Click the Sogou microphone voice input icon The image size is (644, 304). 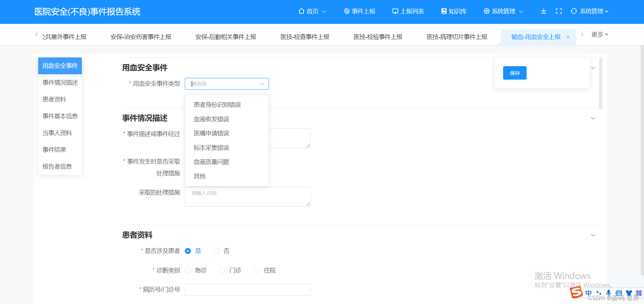608,293
